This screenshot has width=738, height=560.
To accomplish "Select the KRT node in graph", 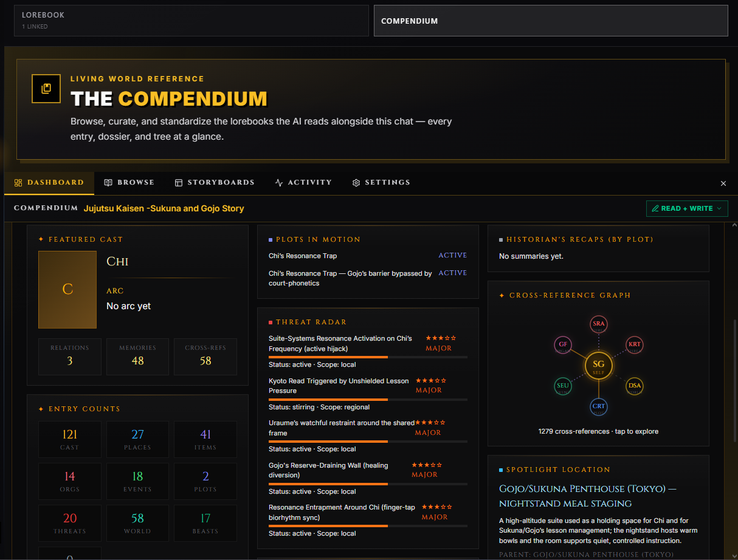I will pyautogui.click(x=635, y=345).
